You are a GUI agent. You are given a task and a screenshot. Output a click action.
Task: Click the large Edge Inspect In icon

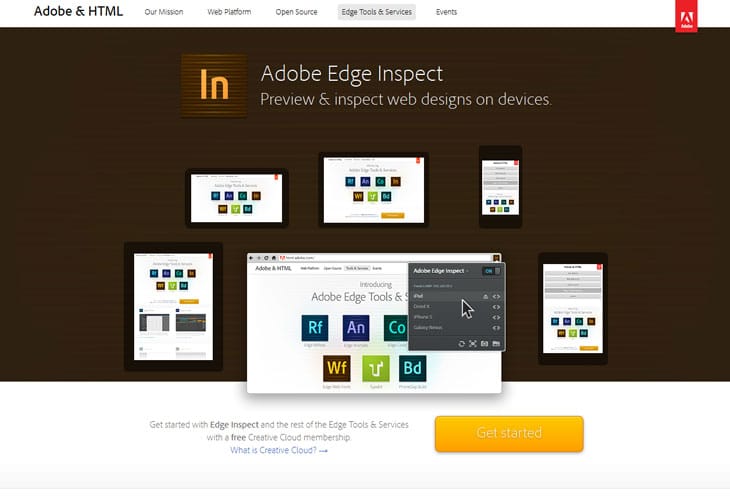click(214, 86)
